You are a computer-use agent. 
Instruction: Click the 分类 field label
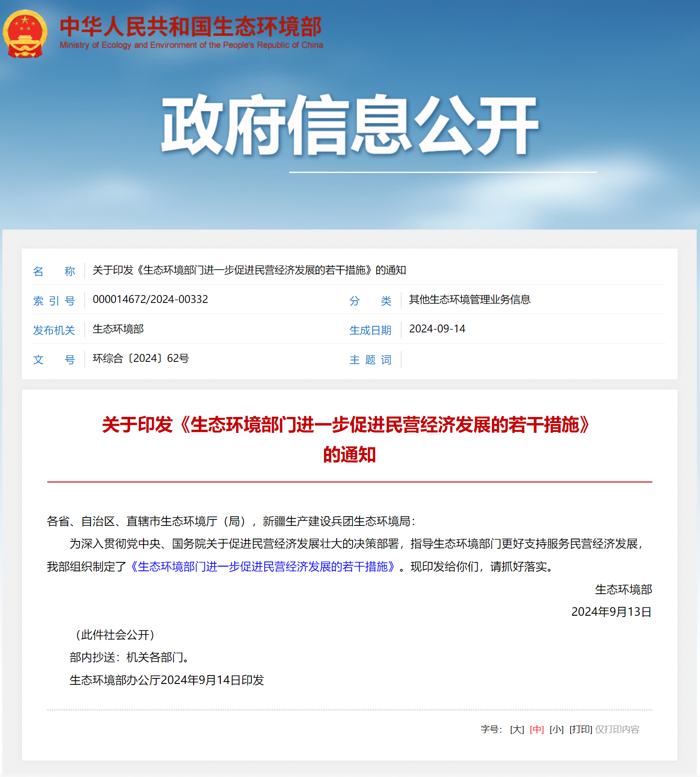(x=370, y=301)
